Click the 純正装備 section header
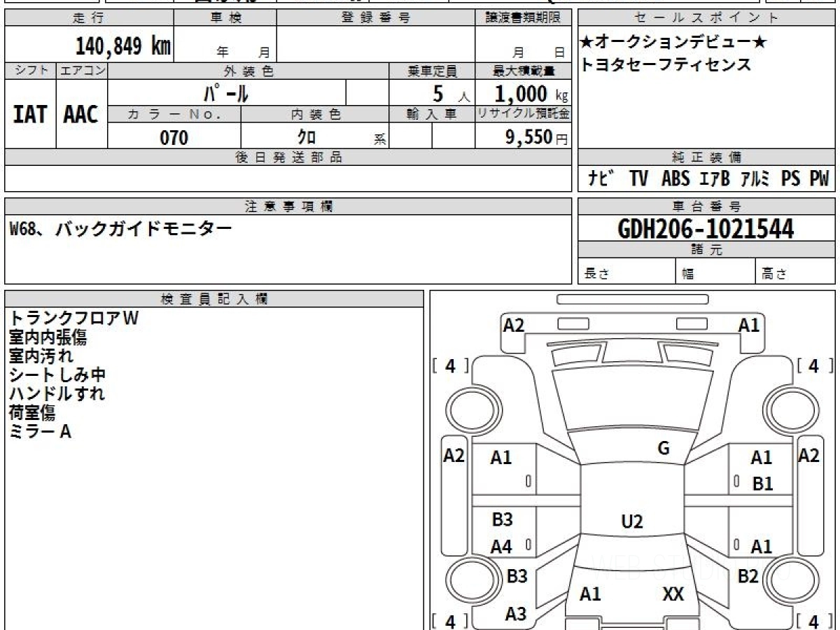Viewport: 840px width, 630px height. tap(707, 157)
